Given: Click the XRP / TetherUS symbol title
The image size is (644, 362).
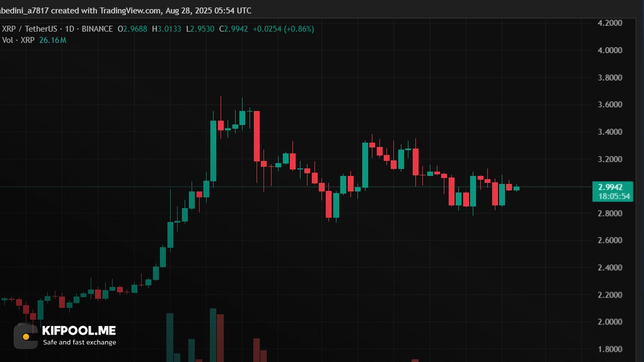Looking at the screenshot, I should 29,29.
